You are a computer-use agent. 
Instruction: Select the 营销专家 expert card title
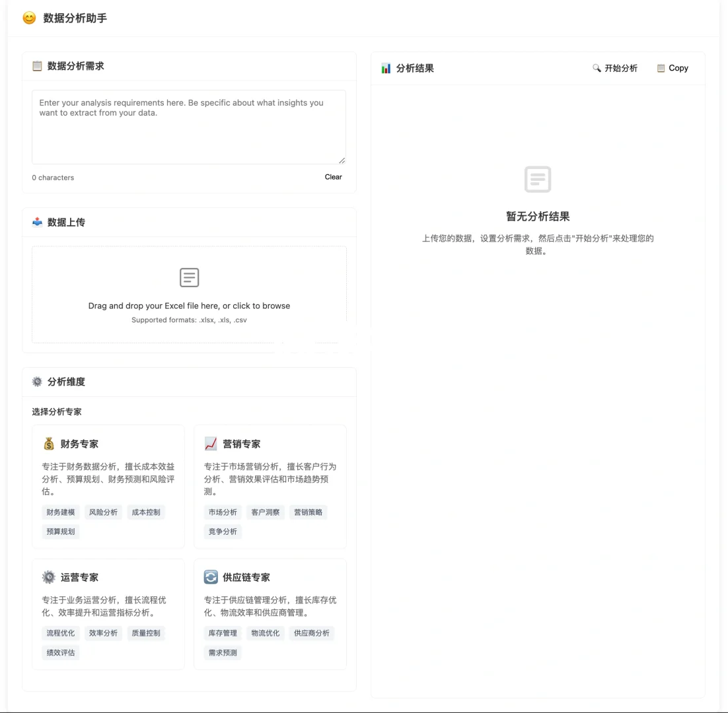(241, 444)
